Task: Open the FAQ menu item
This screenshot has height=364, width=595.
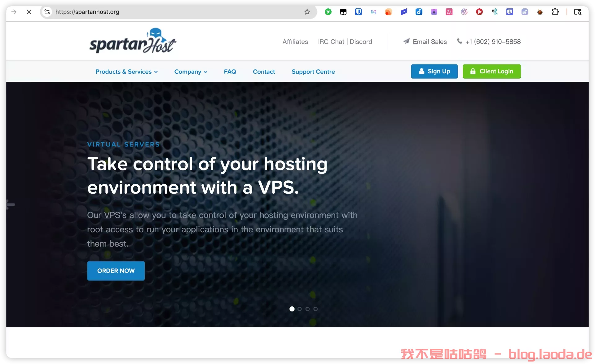Action: coord(230,72)
